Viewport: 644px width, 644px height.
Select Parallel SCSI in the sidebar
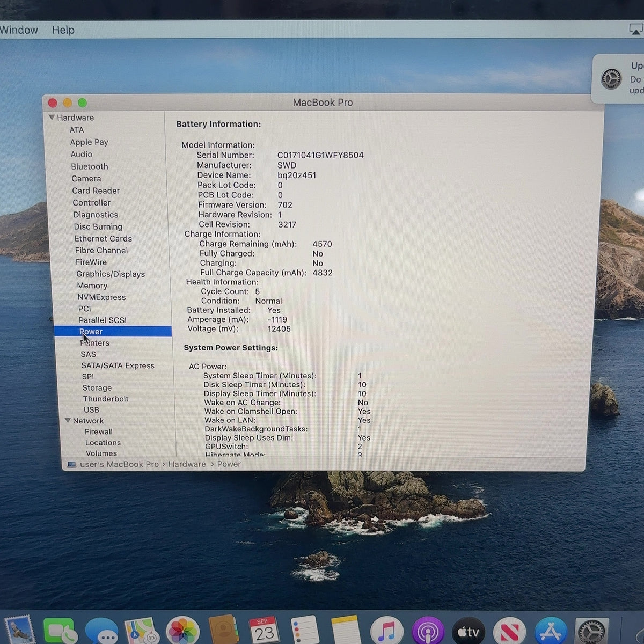103,320
